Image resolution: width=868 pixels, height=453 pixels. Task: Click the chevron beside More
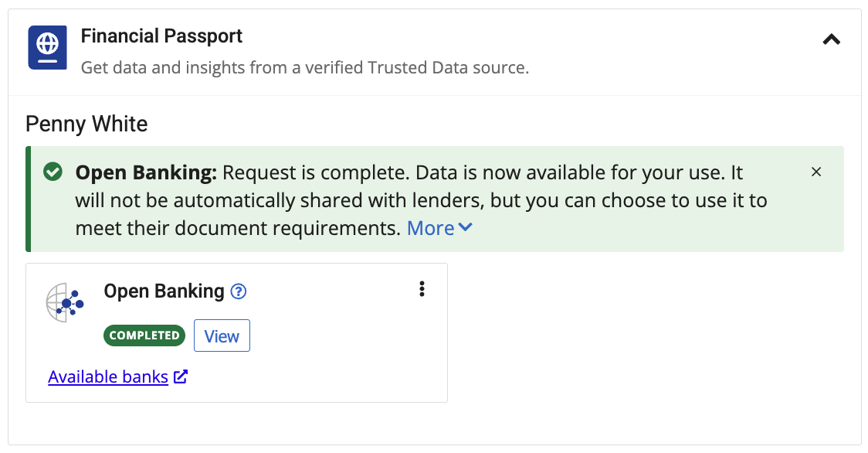(x=465, y=226)
